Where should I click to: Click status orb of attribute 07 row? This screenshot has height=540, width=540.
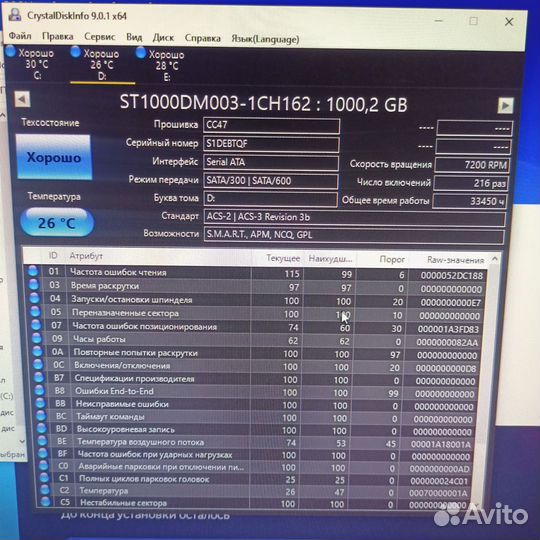36,325
